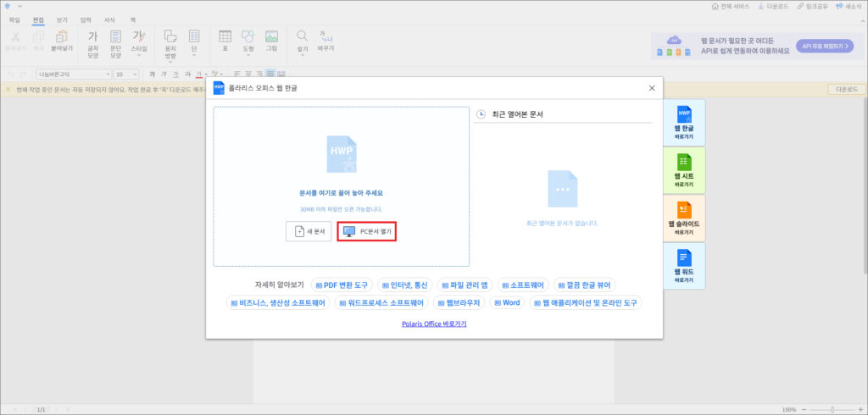Click the undo arrow icon
This screenshot has width=868, height=415.
(9, 75)
